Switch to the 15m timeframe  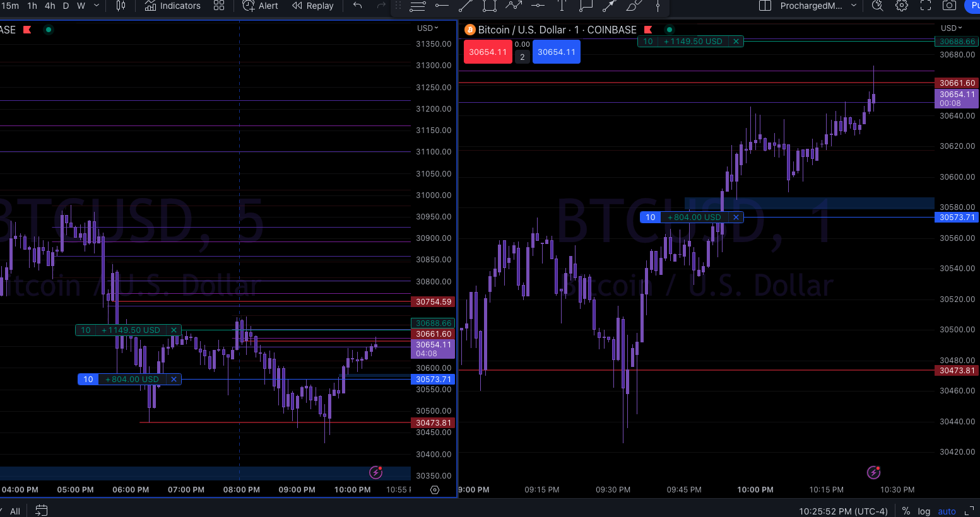tap(10, 6)
